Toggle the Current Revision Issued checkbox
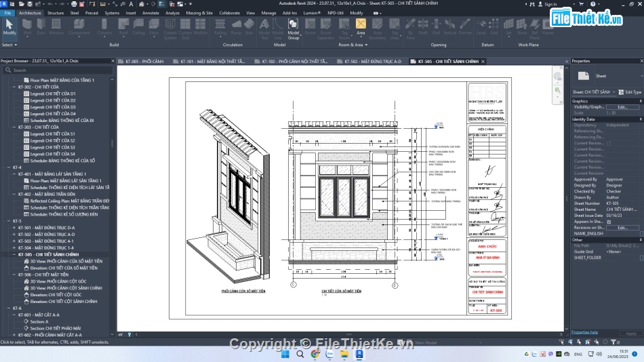644x362 pixels. pos(609,144)
